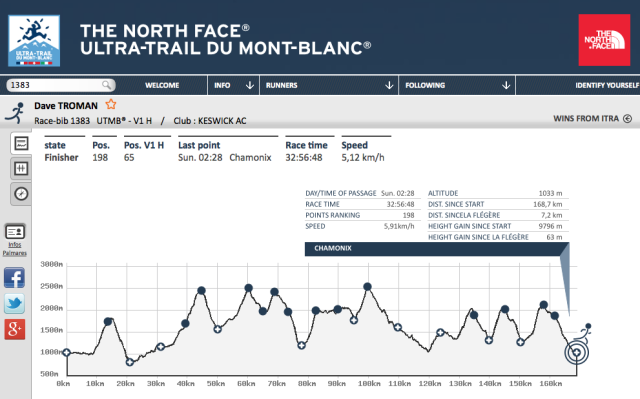Select the aid station marker near 110km

(x=398, y=327)
